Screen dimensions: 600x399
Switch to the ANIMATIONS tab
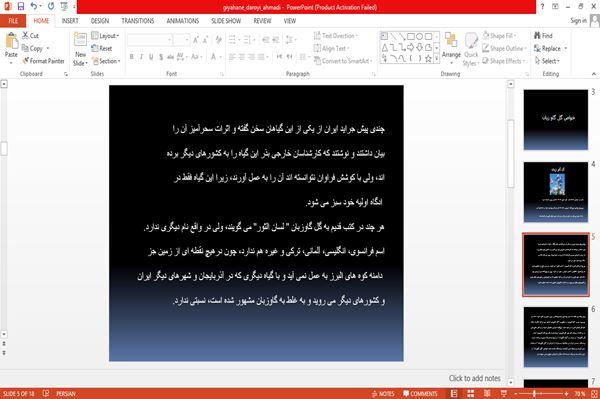[x=183, y=21]
